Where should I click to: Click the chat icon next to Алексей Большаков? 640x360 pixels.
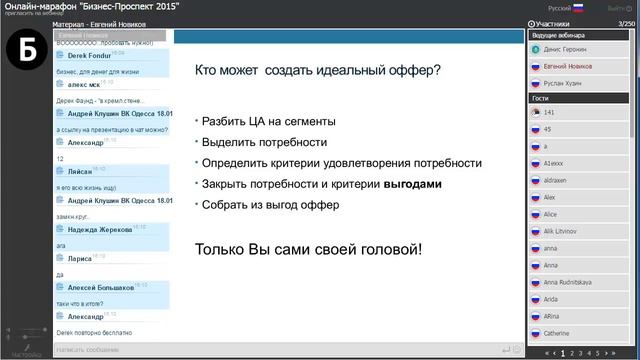pyautogui.click(x=60, y=287)
